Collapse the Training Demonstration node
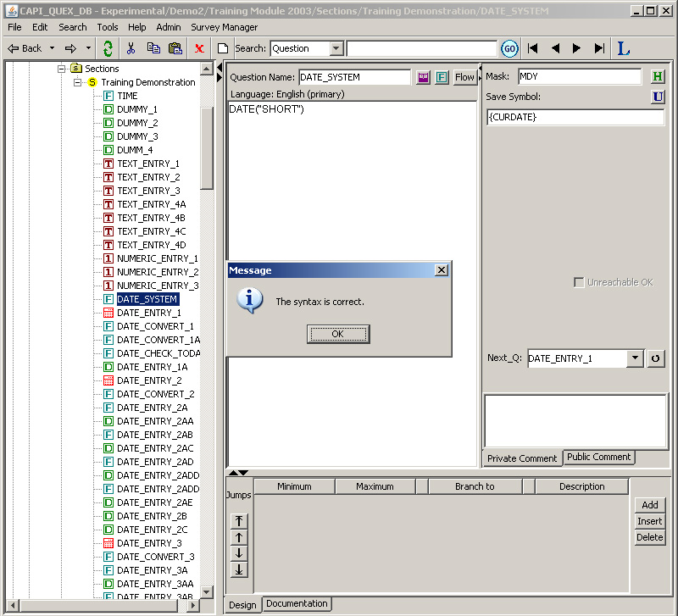This screenshot has width=678, height=616. pyautogui.click(x=77, y=82)
